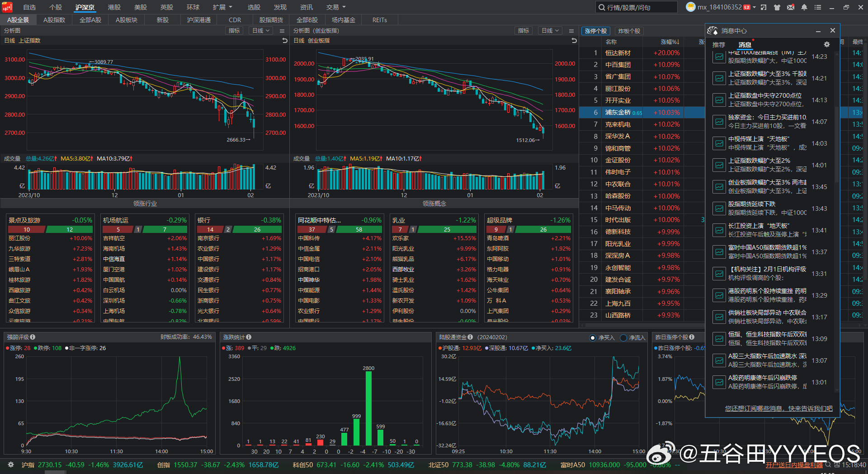Image resolution: width=868 pixels, height=474 pixels.
Task: Open the dropdown arrow next to L2 badge
Action: 754,7
